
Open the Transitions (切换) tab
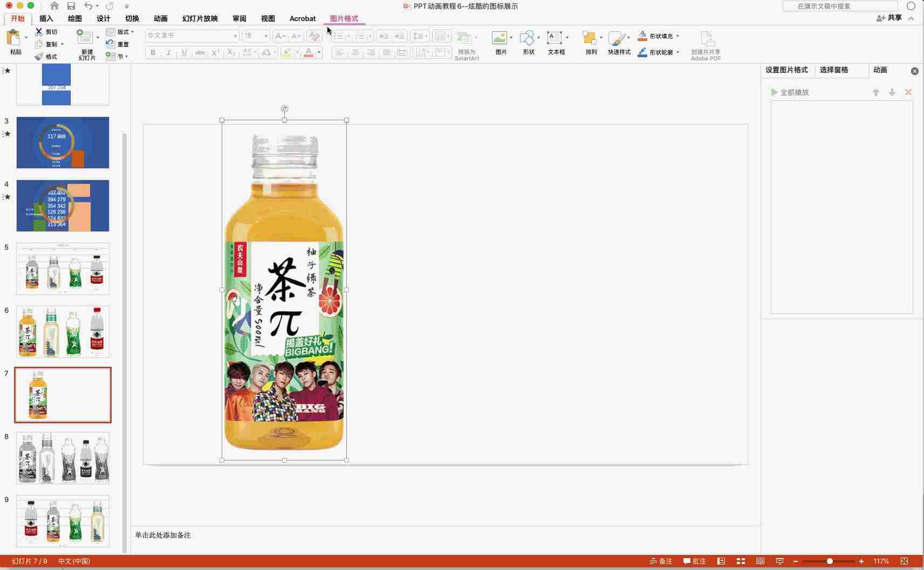(x=132, y=18)
